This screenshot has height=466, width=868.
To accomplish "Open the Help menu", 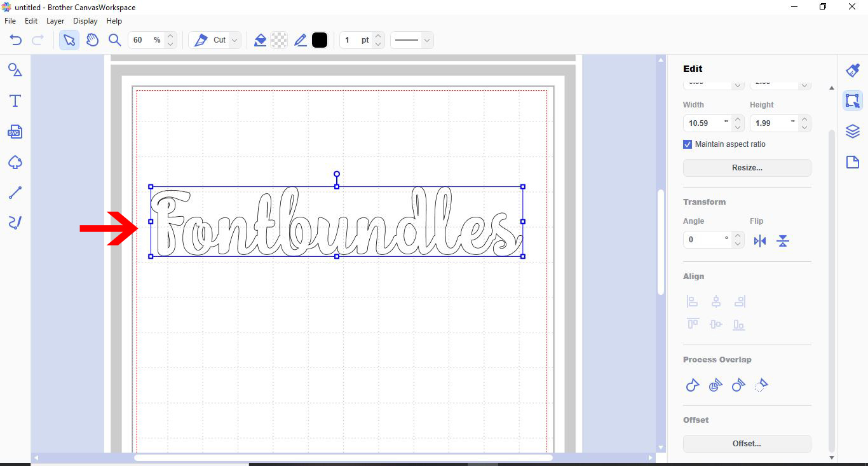I will 114,21.
